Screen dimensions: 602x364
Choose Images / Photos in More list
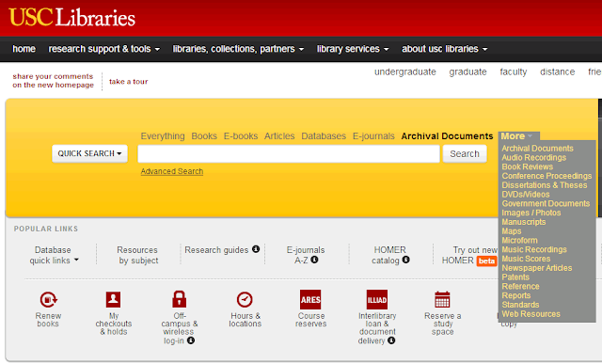[x=531, y=213]
